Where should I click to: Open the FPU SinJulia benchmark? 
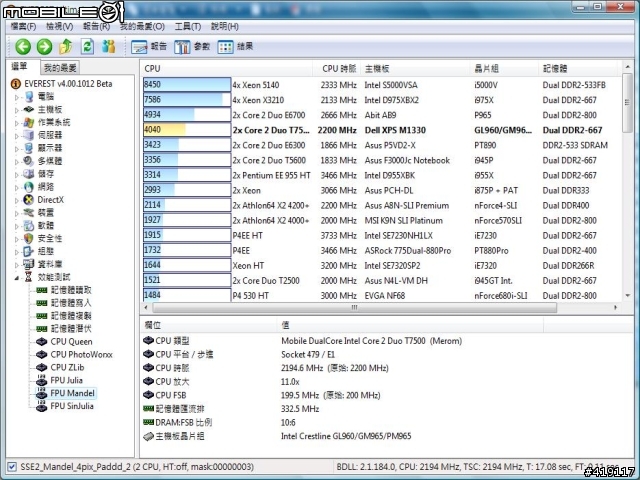pos(65,406)
